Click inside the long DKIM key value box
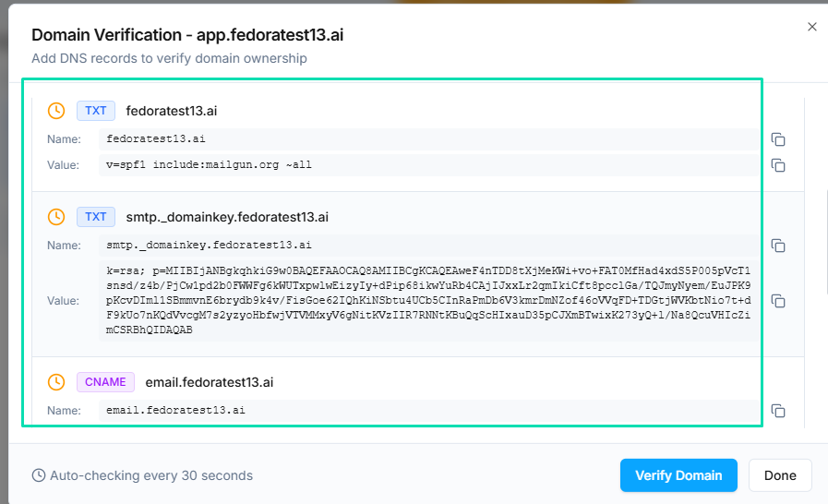The height and width of the screenshot is (504, 828). pos(428,301)
